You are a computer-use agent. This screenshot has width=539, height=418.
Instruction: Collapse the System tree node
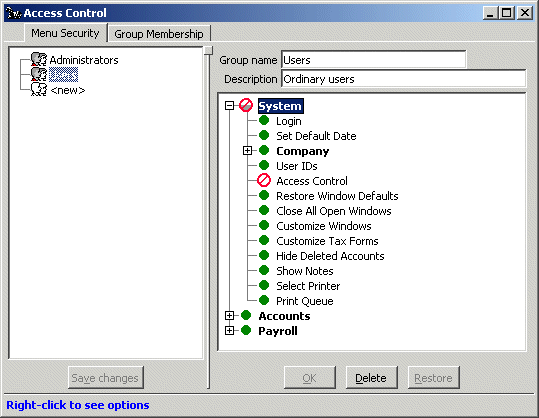[x=229, y=106]
